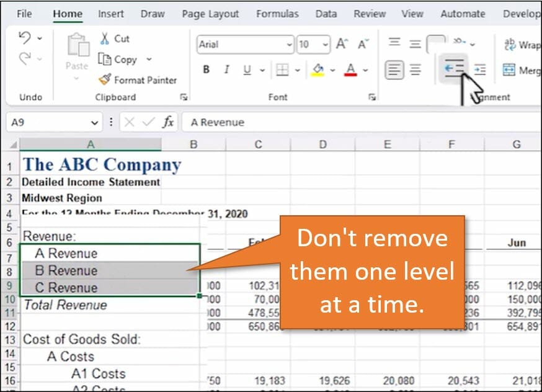Switch to the Insert tab
Image resolution: width=542 pixels, height=392 pixels.
[110, 14]
